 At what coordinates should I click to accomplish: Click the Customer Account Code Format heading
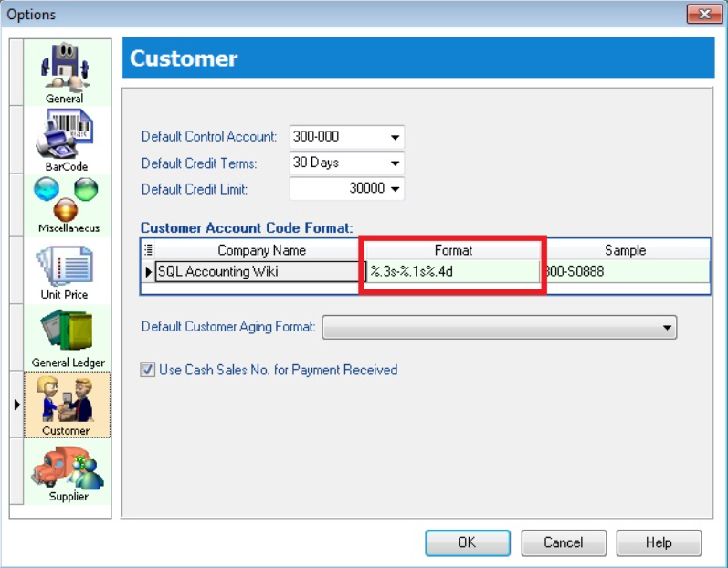pyautogui.click(x=247, y=228)
